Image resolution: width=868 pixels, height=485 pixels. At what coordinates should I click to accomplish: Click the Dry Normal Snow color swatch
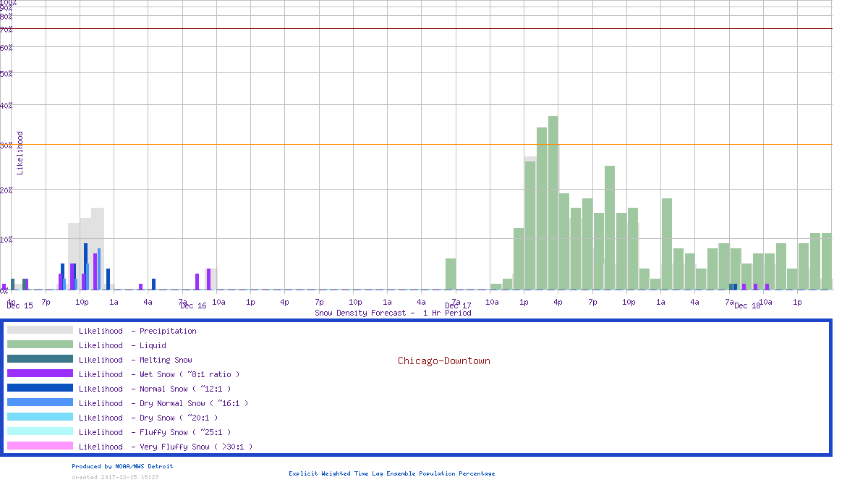tap(40, 402)
